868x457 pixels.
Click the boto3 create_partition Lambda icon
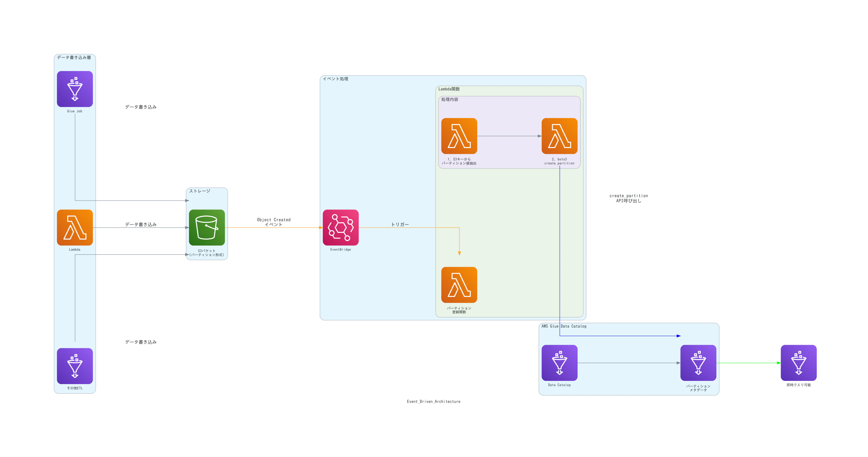[560, 136]
